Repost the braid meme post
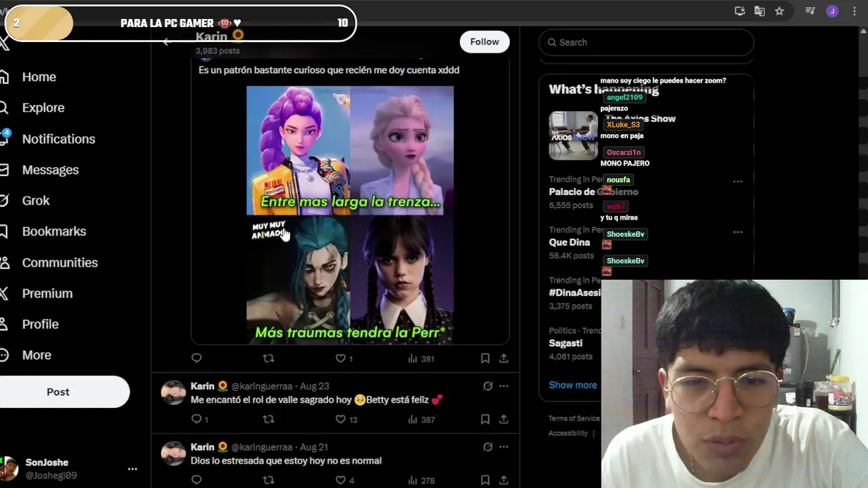Viewport: 868px width, 488px height. coord(269,358)
